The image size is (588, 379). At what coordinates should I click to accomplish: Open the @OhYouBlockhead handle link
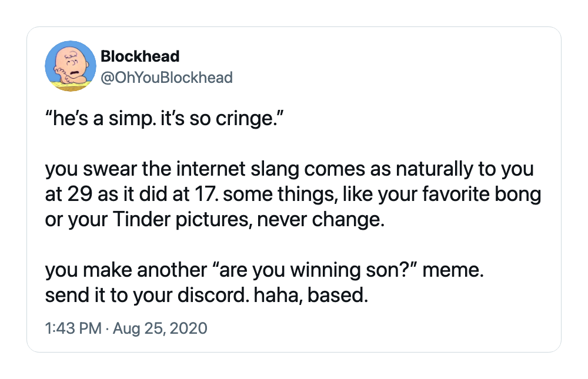coord(167,78)
